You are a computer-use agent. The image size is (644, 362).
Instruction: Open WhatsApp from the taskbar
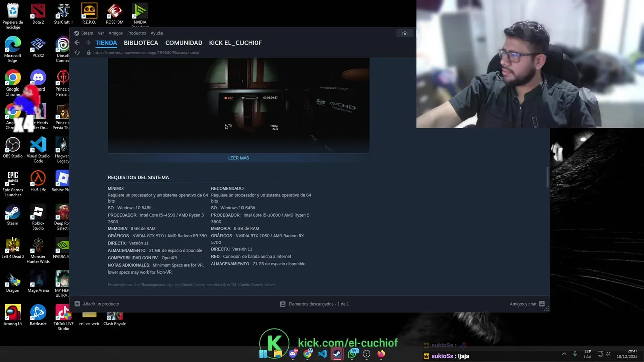pyautogui.click(x=352, y=354)
